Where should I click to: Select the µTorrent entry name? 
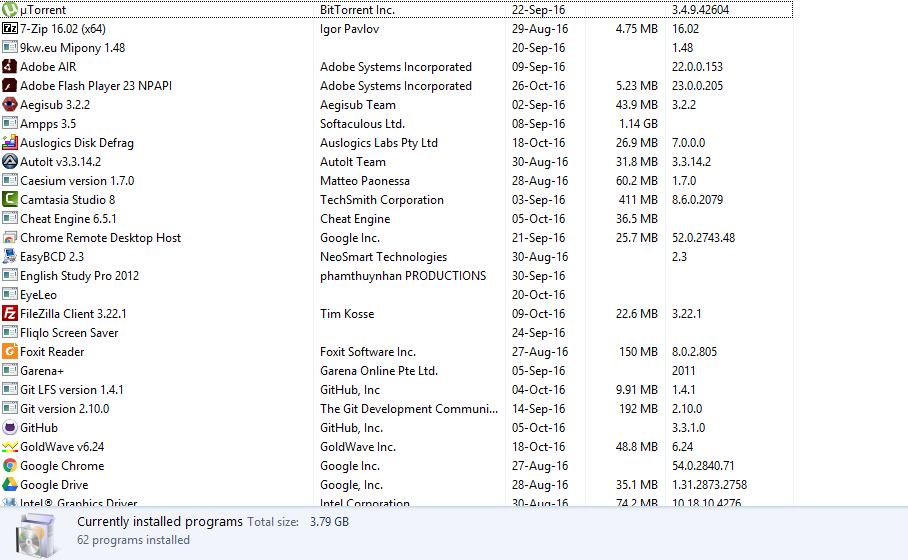43,10
